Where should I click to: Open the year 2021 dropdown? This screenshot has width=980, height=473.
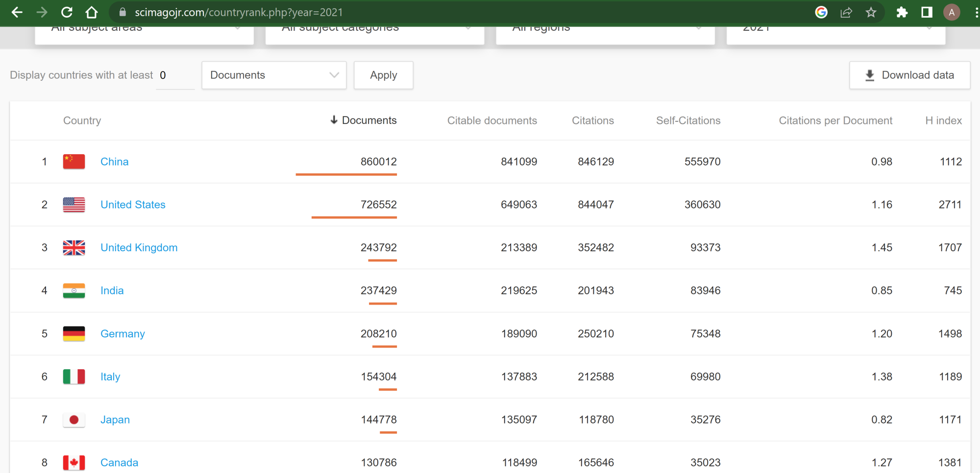pyautogui.click(x=836, y=35)
